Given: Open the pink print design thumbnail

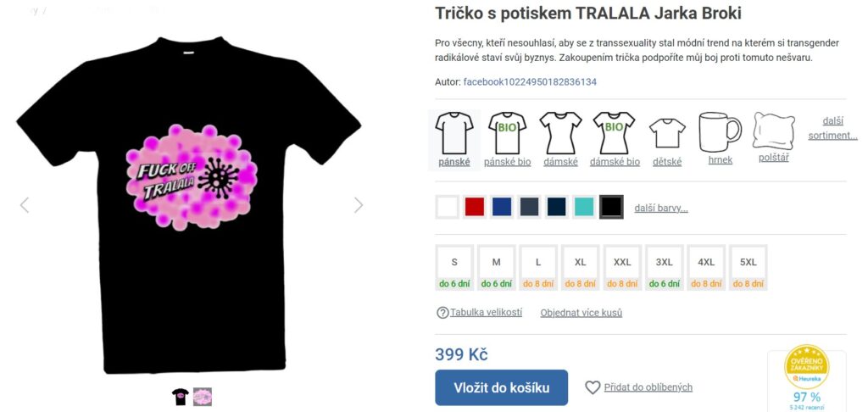Looking at the screenshot, I should pos(203,397).
